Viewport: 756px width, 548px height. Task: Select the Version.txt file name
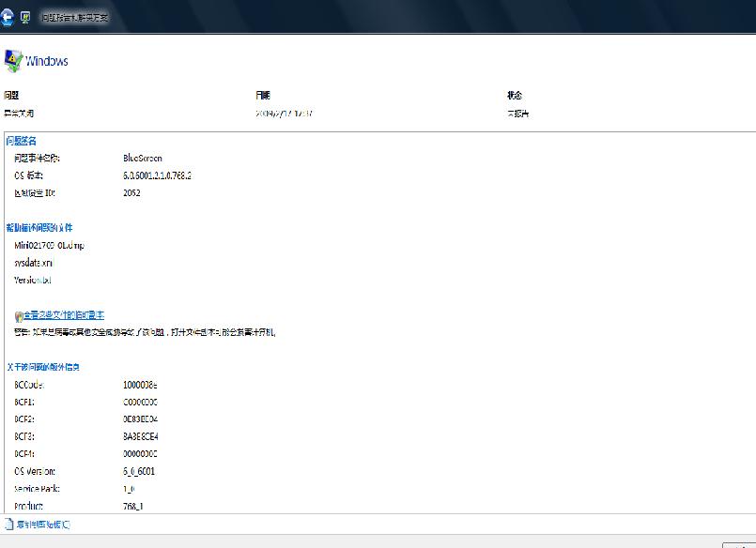(x=32, y=281)
